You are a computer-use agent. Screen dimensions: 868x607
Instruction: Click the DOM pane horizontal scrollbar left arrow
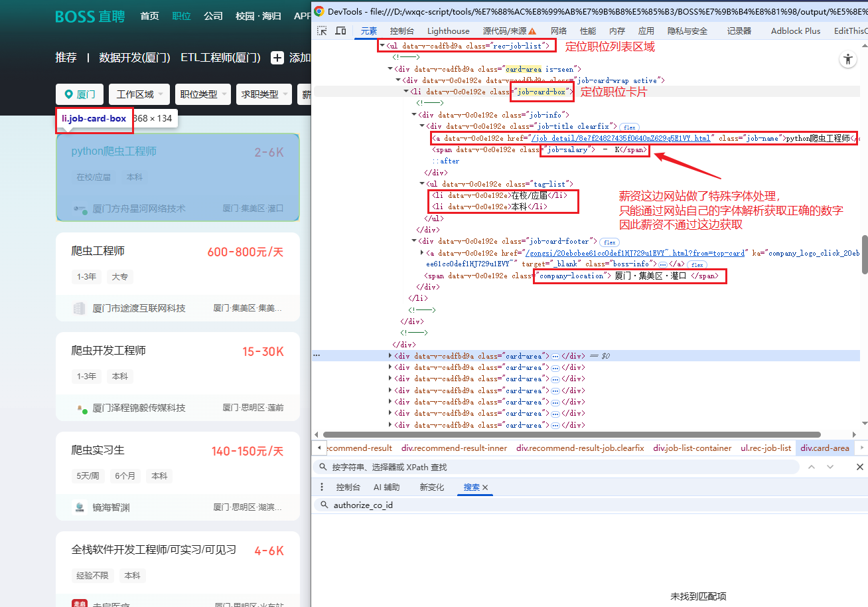[316, 434]
